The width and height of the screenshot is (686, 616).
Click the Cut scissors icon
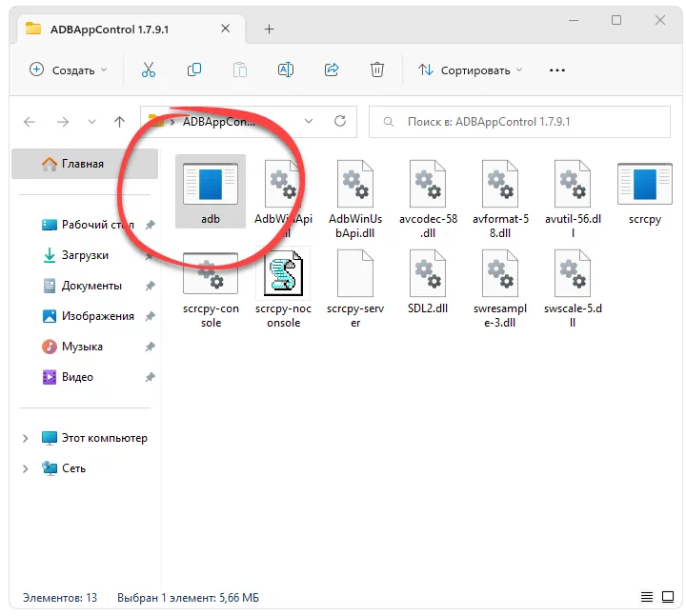149,70
